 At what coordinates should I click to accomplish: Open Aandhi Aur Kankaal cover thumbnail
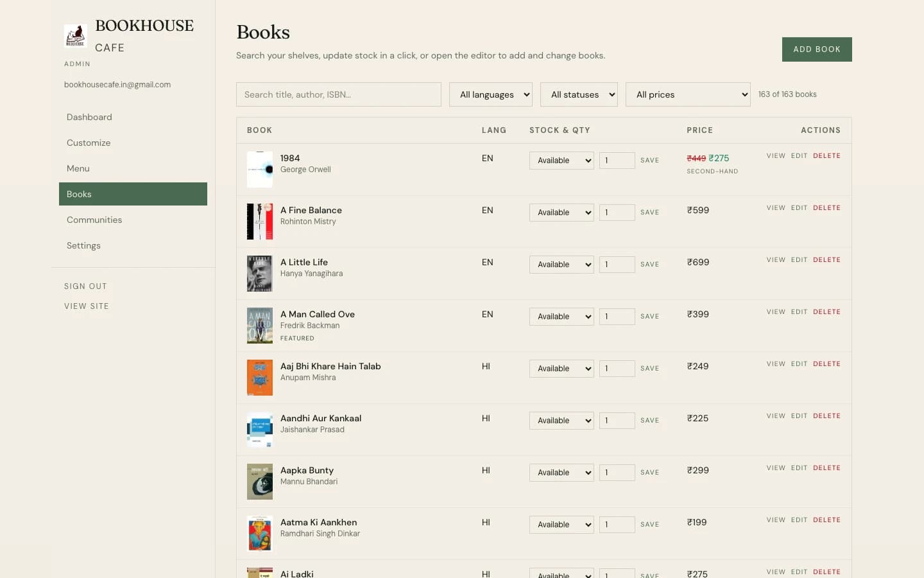pyautogui.click(x=260, y=430)
